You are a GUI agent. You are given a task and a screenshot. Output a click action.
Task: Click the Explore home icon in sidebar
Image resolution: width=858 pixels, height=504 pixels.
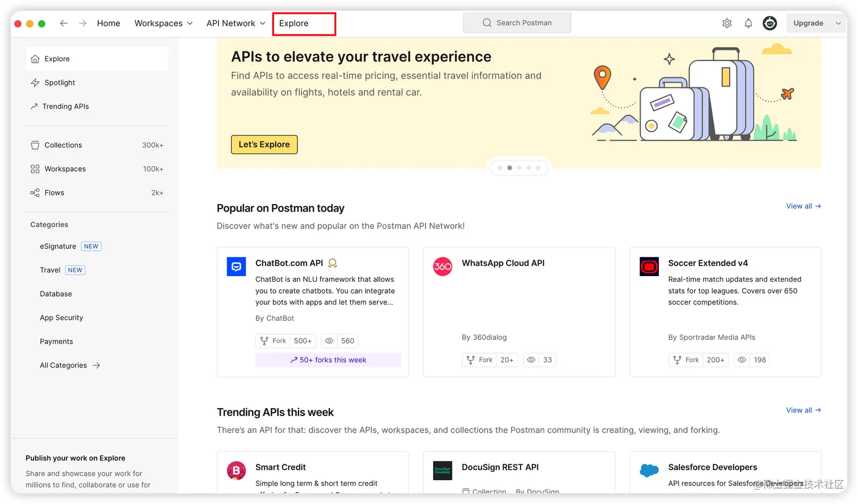pos(35,59)
